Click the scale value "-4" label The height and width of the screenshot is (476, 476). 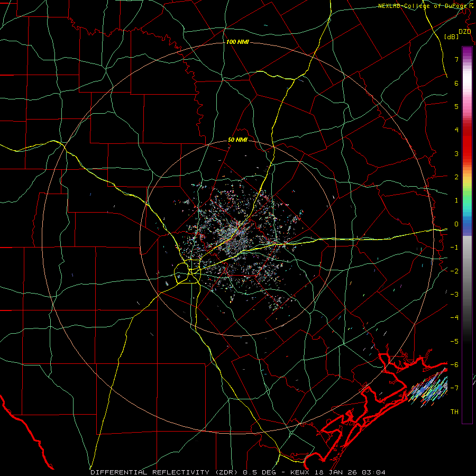coord(454,318)
